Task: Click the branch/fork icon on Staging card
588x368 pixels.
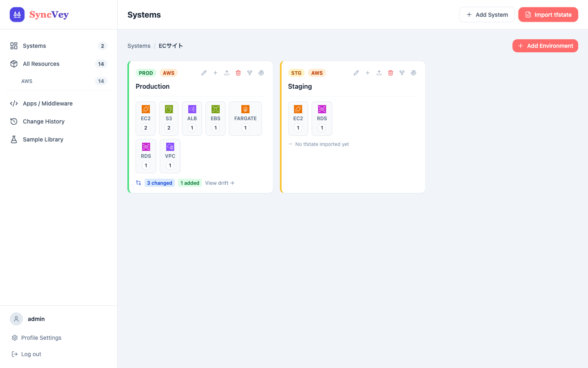Action: click(402, 73)
